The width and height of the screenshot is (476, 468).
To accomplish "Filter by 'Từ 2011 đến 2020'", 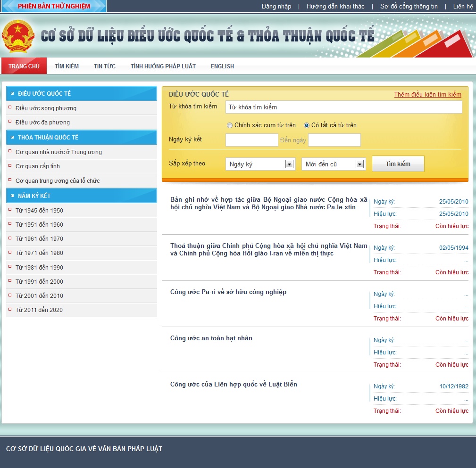I will coord(39,310).
